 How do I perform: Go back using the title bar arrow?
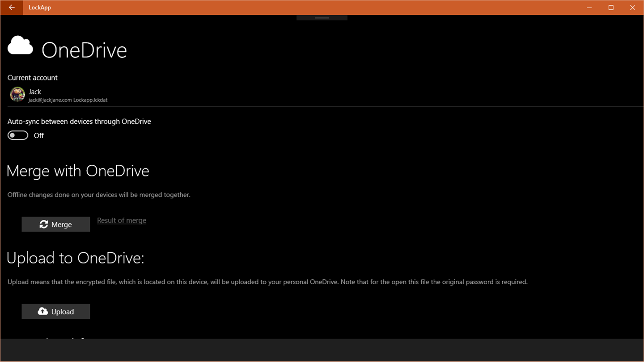pos(12,8)
